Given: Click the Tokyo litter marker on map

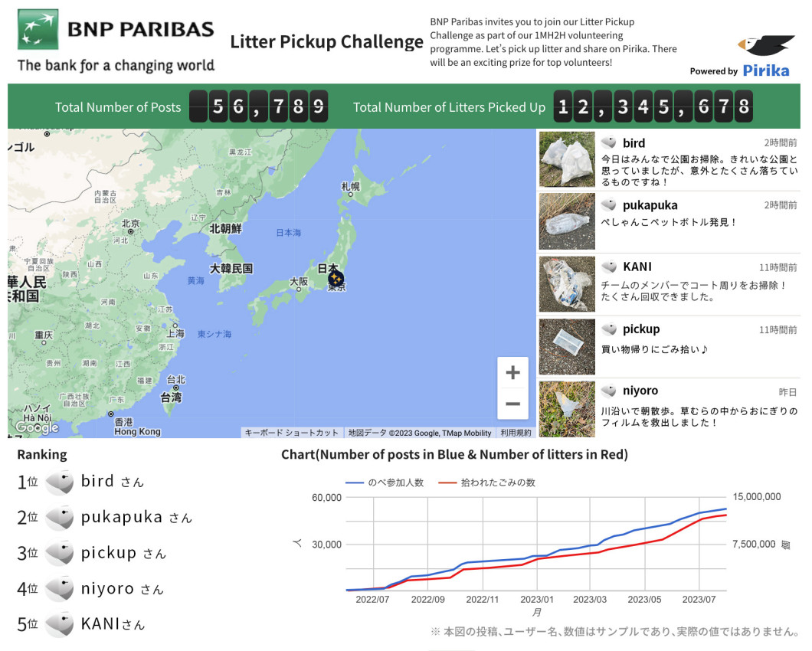Looking at the screenshot, I should pyautogui.click(x=336, y=279).
